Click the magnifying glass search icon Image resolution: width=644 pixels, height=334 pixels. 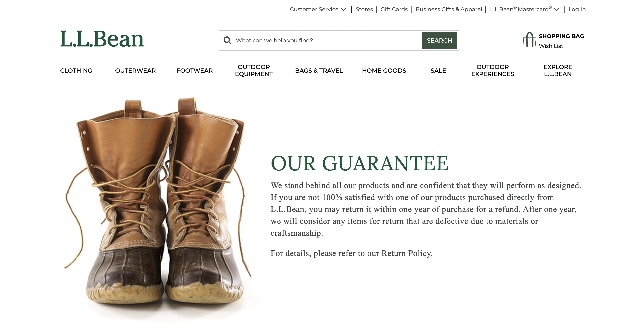pos(227,40)
